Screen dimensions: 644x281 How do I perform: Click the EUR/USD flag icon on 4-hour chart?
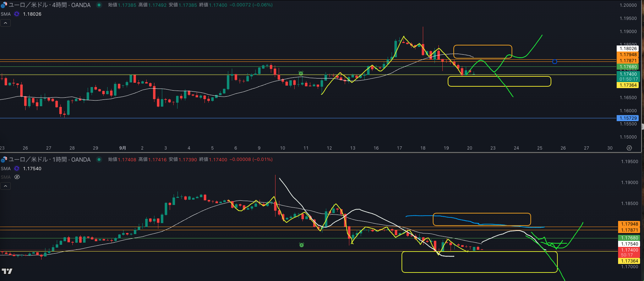click(x=4, y=5)
